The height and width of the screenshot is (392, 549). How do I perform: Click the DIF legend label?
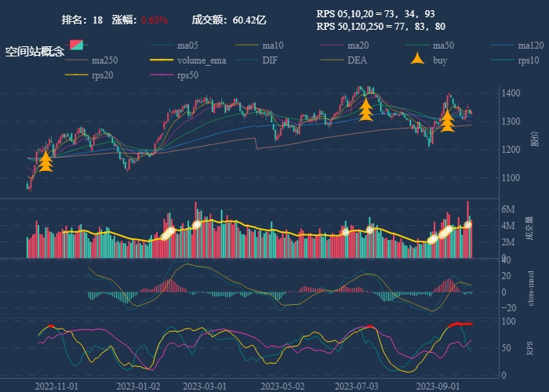click(x=269, y=60)
